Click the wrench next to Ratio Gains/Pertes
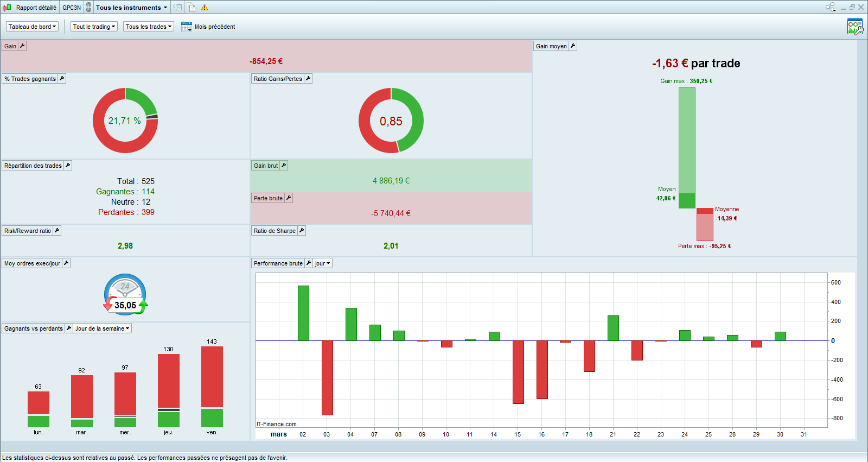This screenshot has width=868, height=462. click(x=308, y=79)
